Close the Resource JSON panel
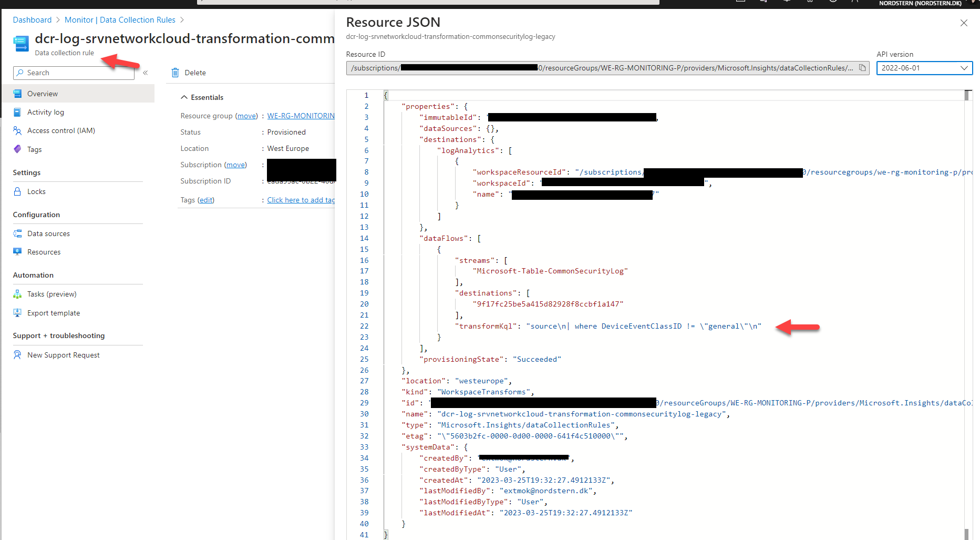 click(964, 23)
